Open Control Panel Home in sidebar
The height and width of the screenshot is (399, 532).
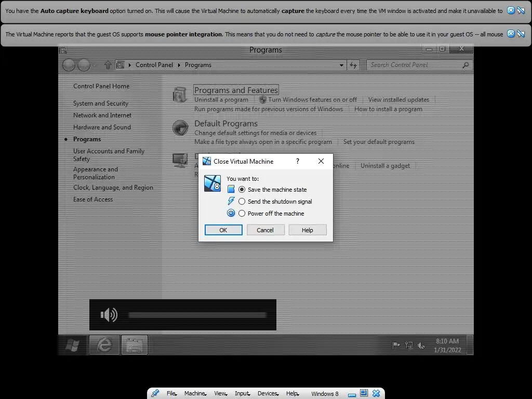(101, 86)
